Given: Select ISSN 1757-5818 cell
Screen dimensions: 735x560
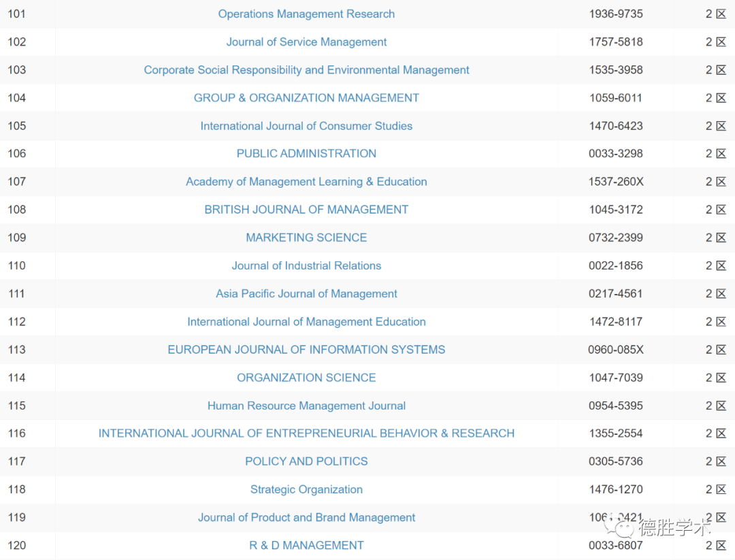Looking at the screenshot, I should (615, 42).
